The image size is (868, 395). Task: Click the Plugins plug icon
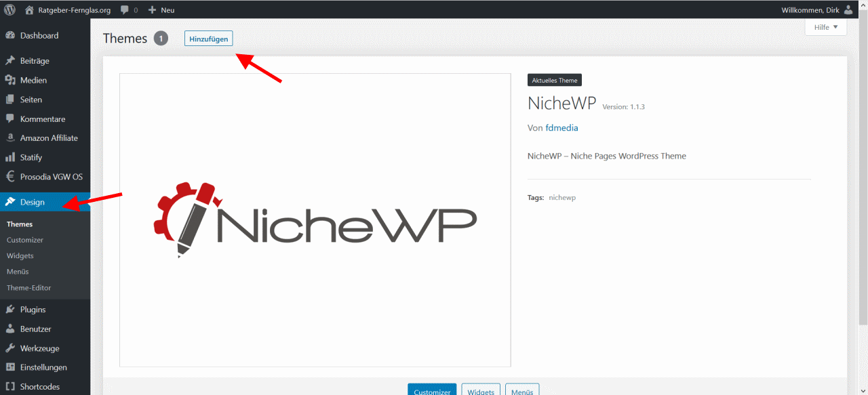[x=10, y=309]
